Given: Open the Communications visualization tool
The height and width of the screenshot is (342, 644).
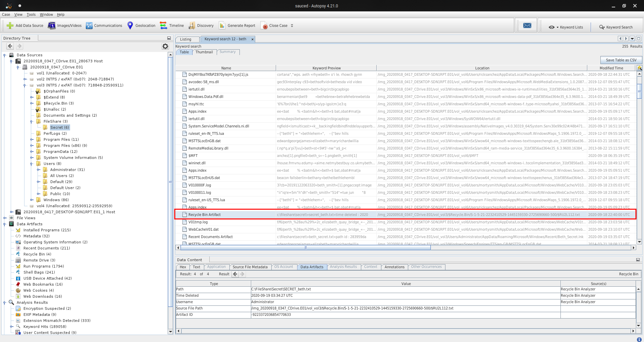Looking at the screenshot, I should (x=89, y=25).
